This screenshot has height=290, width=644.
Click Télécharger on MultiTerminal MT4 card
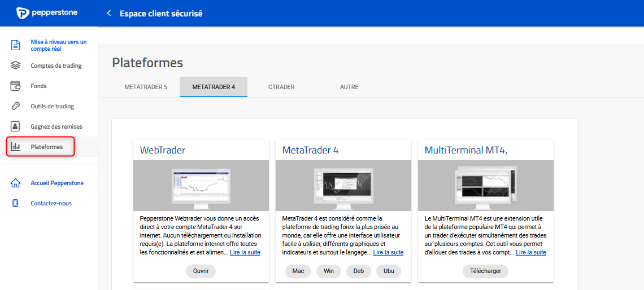[x=485, y=271]
